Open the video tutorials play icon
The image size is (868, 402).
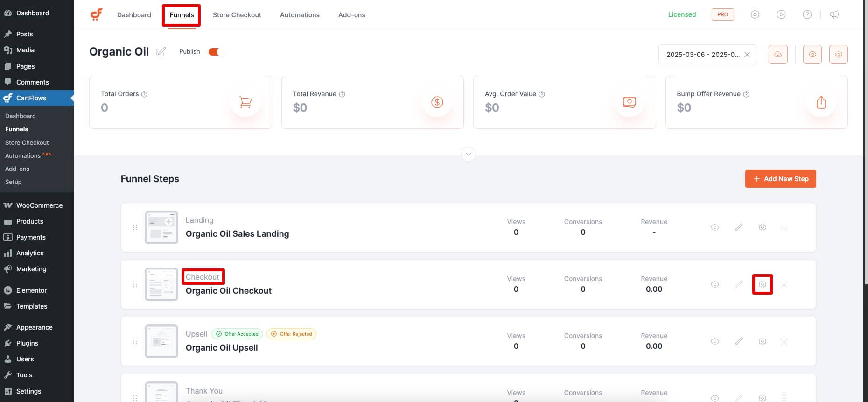(781, 14)
